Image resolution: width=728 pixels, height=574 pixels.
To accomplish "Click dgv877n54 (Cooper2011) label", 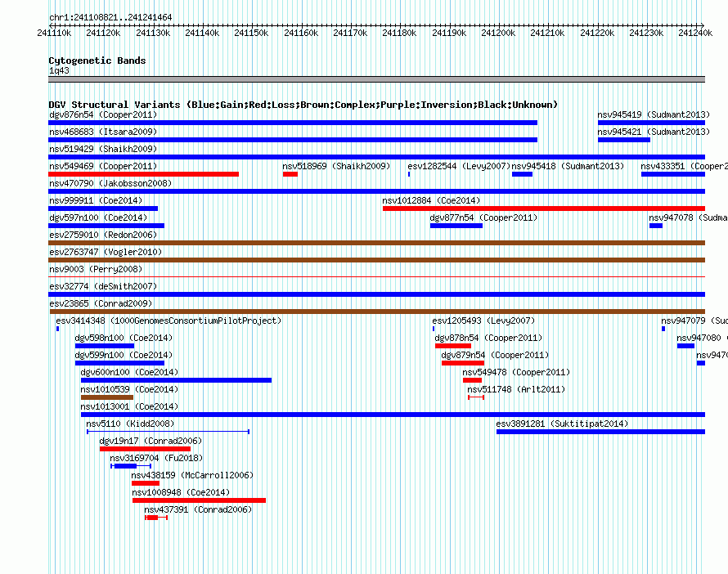I will coord(483,217).
